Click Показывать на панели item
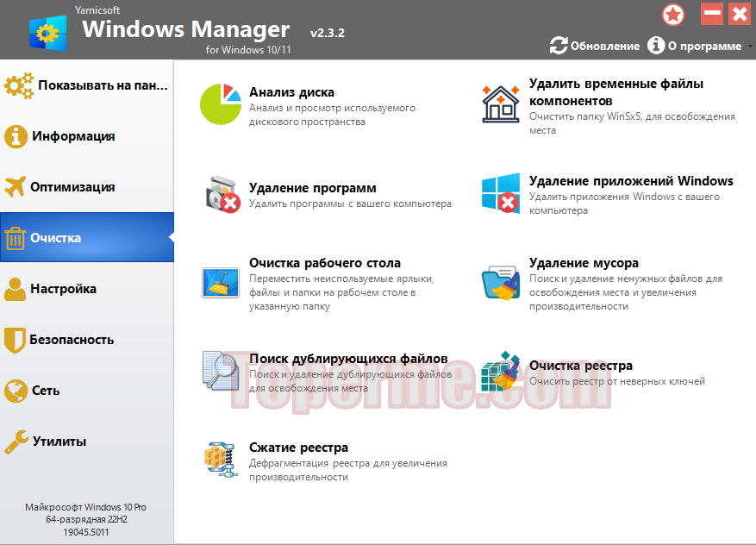 (x=87, y=85)
